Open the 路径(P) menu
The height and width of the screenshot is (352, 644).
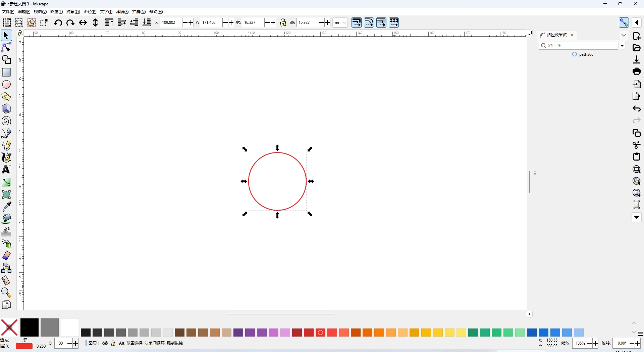coord(90,12)
